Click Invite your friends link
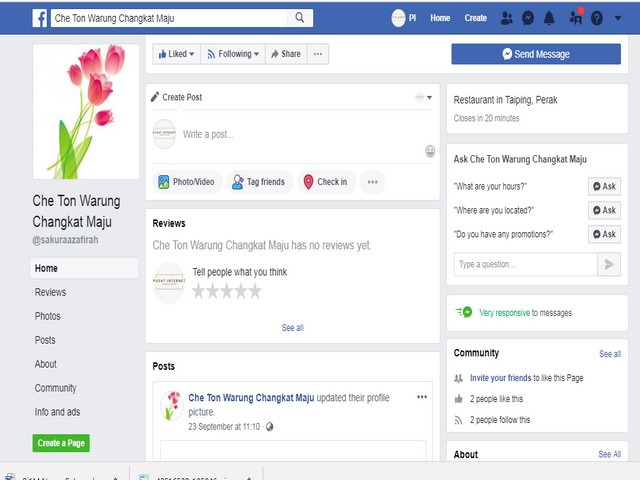This screenshot has width=640, height=480. pyautogui.click(x=500, y=378)
